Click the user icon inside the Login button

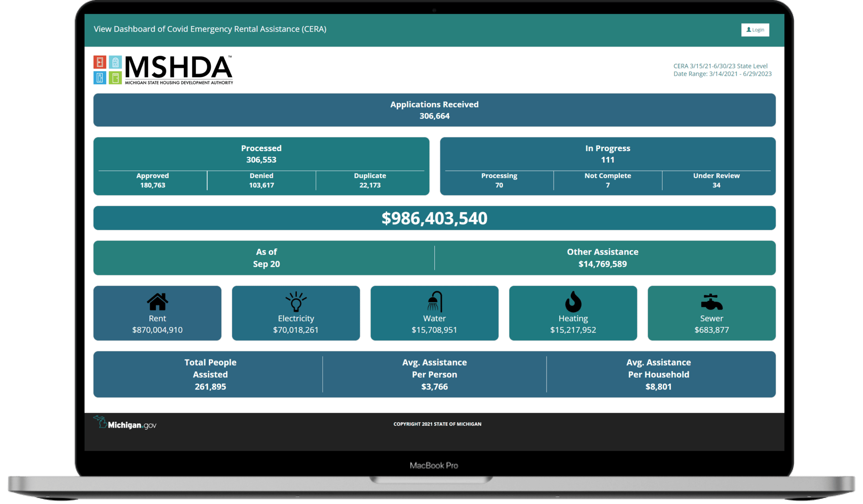click(x=748, y=29)
